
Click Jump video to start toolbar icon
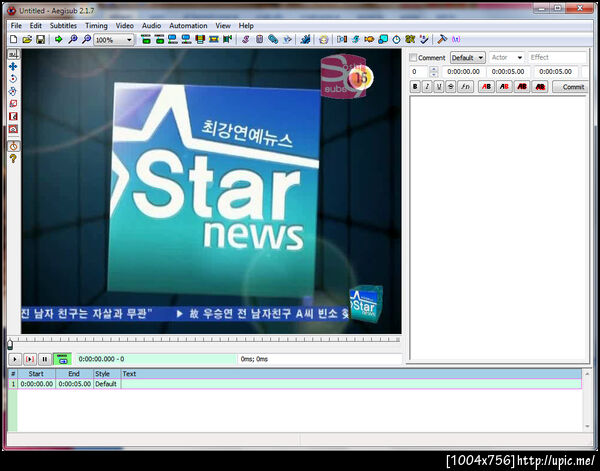tap(146, 39)
